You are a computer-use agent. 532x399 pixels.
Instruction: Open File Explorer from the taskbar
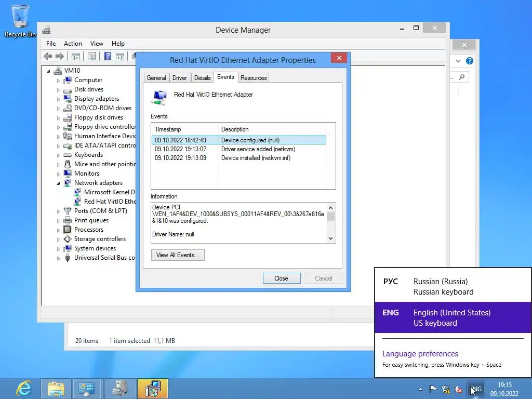tap(56, 389)
